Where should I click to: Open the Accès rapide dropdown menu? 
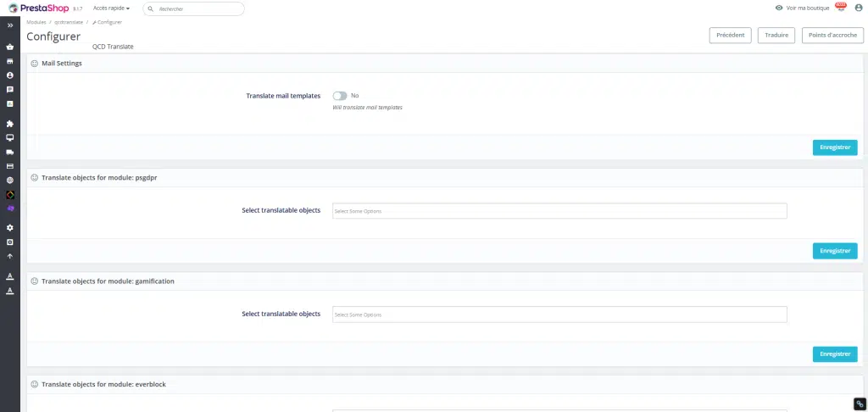point(111,8)
